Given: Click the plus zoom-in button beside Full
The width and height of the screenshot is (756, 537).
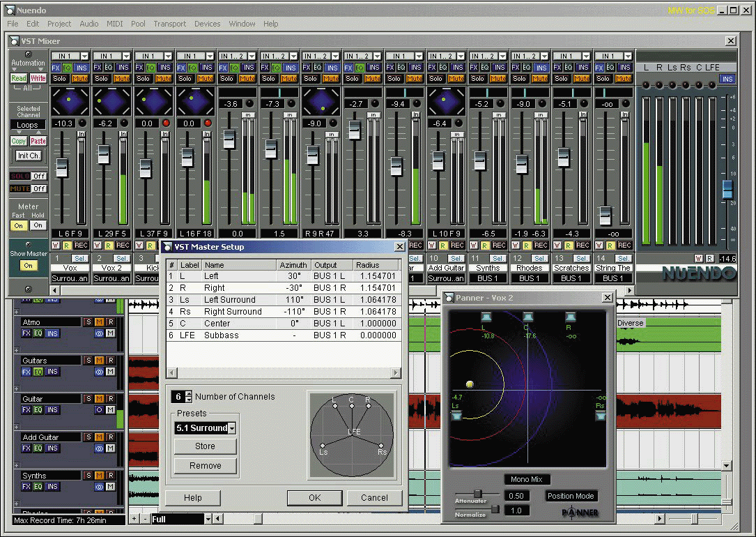Looking at the screenshot, I should (x=134, y=519).
